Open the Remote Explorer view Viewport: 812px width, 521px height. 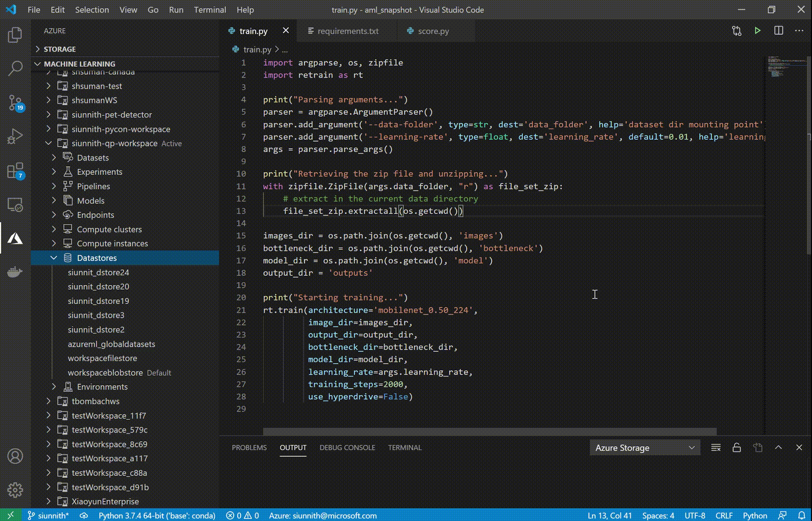point(15,205)
